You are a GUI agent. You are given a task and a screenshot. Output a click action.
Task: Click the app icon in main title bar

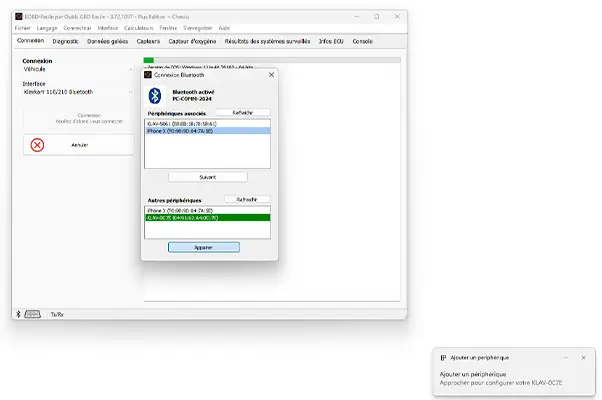(x=19, y=17)
